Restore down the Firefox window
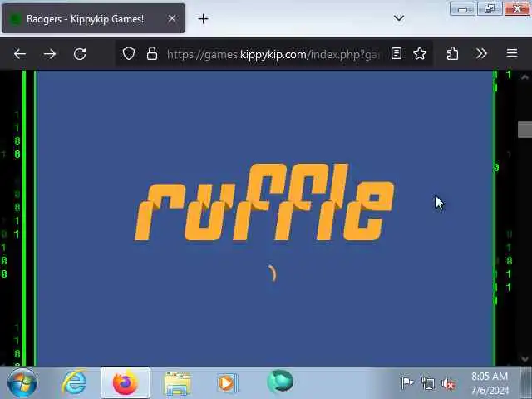Image resolution: width=532 pixels, height=399 pixels. tap(490, 9)
